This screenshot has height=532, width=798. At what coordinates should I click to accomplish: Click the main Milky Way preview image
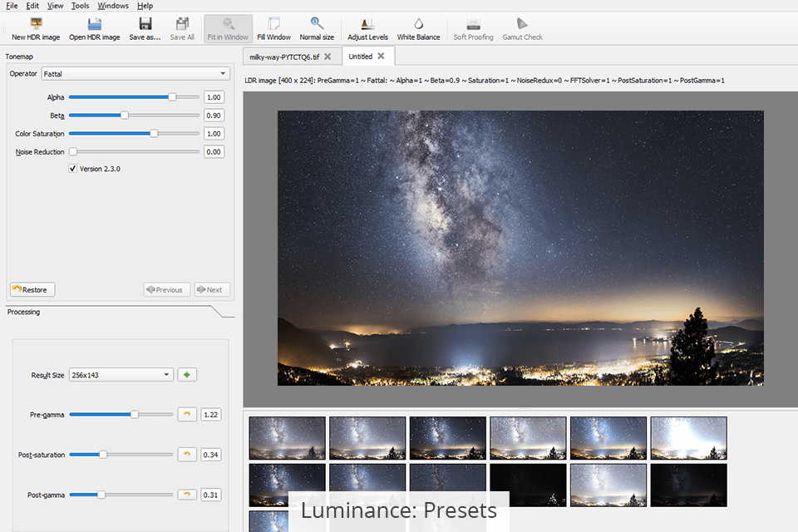pos(520,248)
